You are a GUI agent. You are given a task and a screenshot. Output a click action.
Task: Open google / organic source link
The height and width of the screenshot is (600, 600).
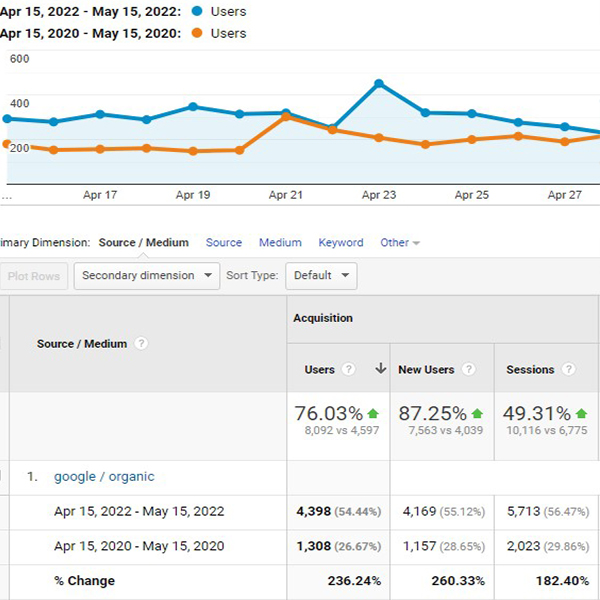coord(104,476)
